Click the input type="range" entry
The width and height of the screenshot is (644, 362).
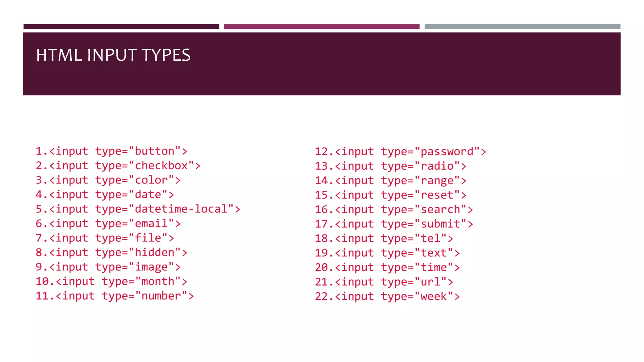[391, 181]
